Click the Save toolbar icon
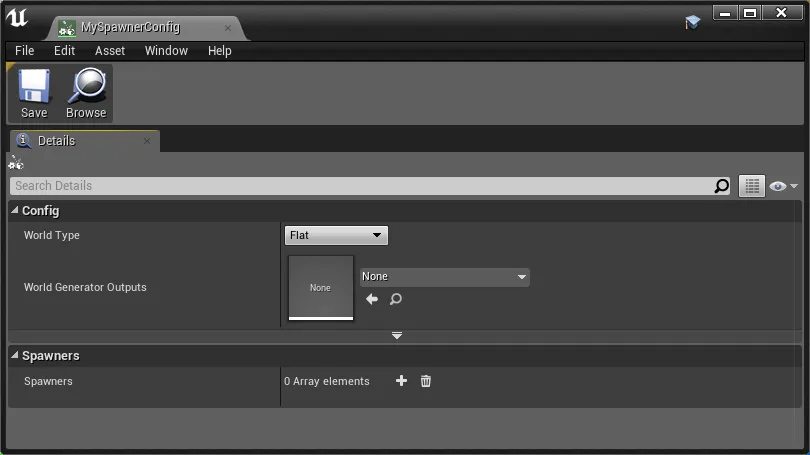 [x=34, y=94]
